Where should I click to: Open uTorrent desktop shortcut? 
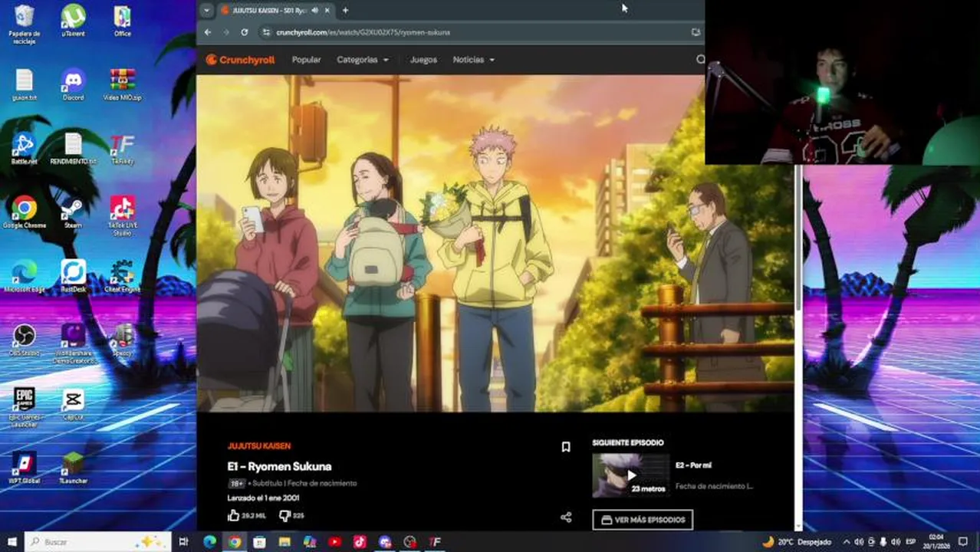74,21
